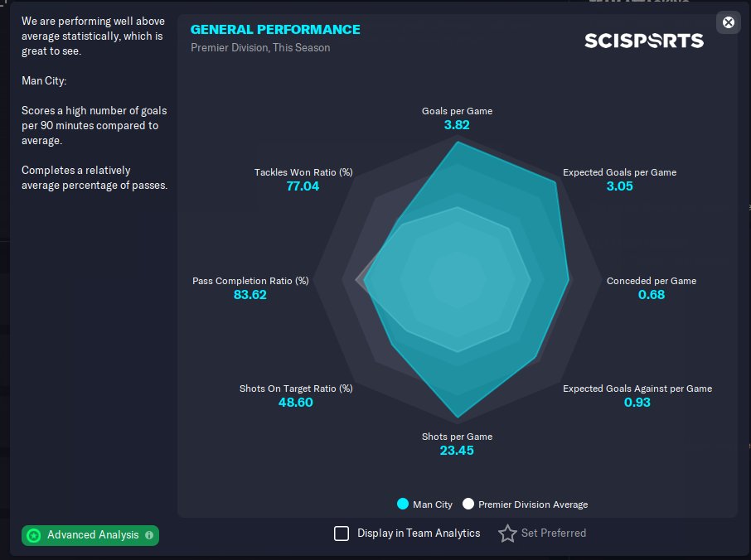Click the Pass Completion Ratio value 83.62

point(250,294)
